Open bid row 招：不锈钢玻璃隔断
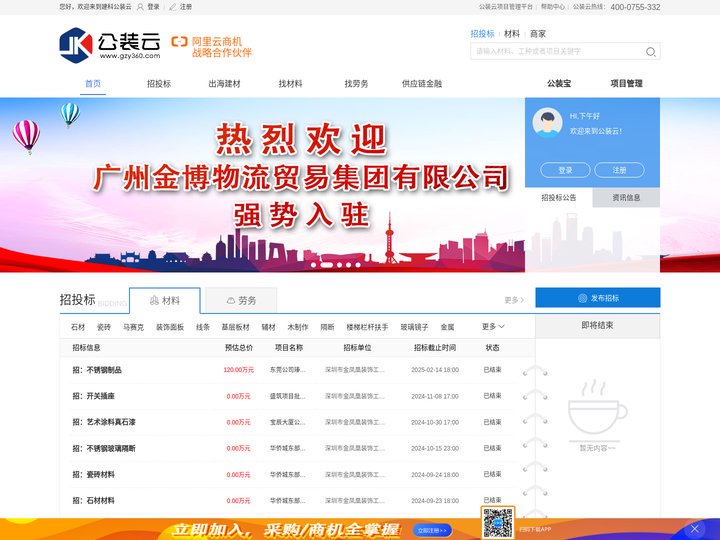 (x=104, y=448)
